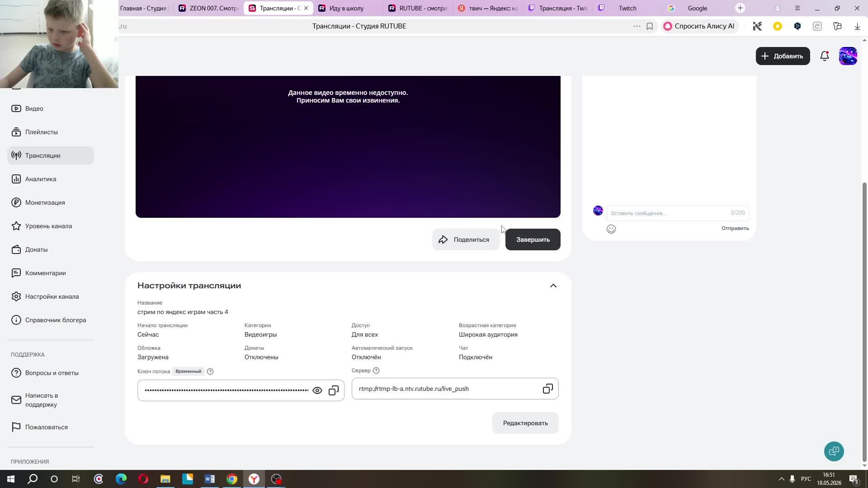868x488 pixels.
Task: Open Комментарии in the sidebar
Action: coord(51,273)
